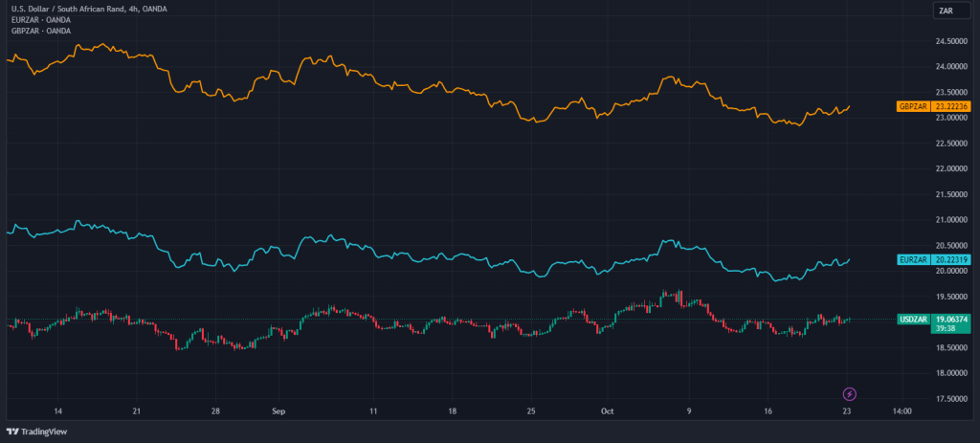Click the TradingView logo

(36, 432)
